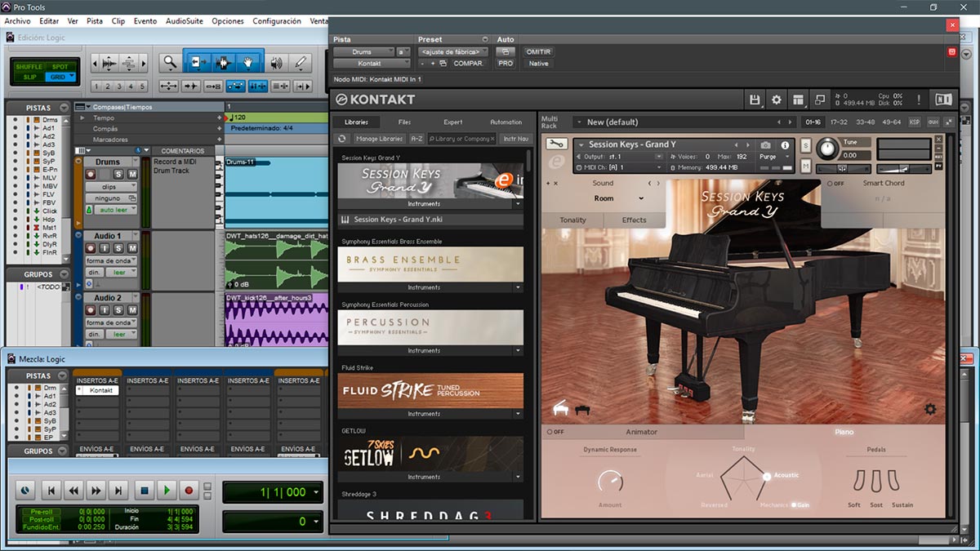Open instrument info icon in header
The width and height of the screenshot is (980, 551).
click(785, 144)
